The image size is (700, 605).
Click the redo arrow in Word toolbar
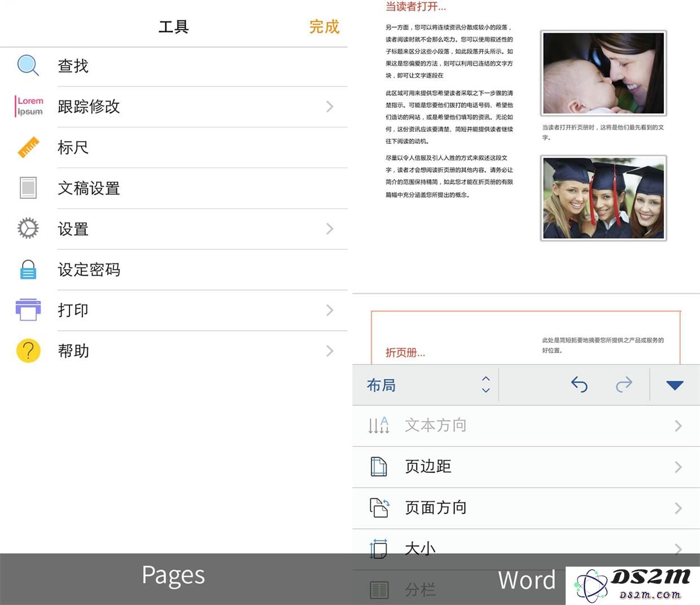pyautogui.click(x=624, y=385)
